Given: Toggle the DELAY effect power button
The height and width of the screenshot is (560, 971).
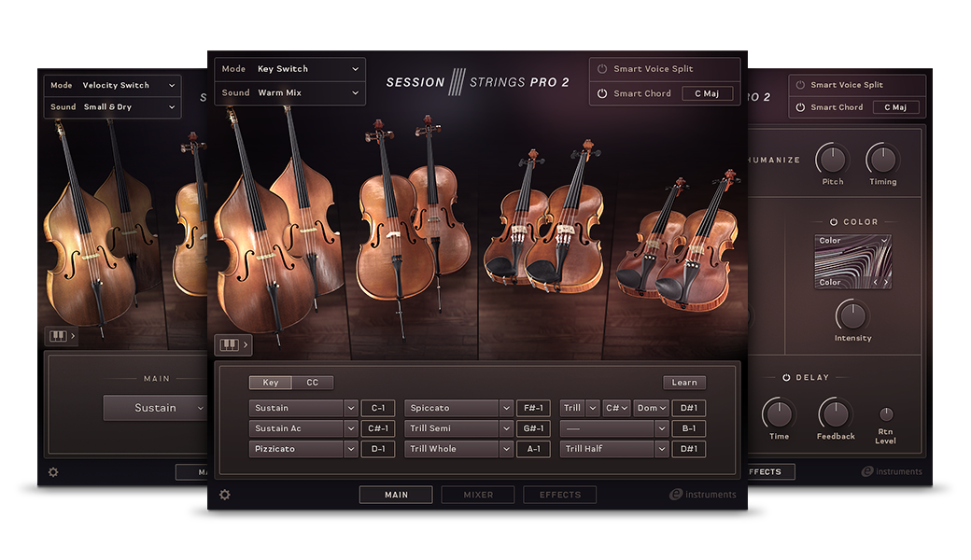Looking at the screenshot, I should coord(786,377).
